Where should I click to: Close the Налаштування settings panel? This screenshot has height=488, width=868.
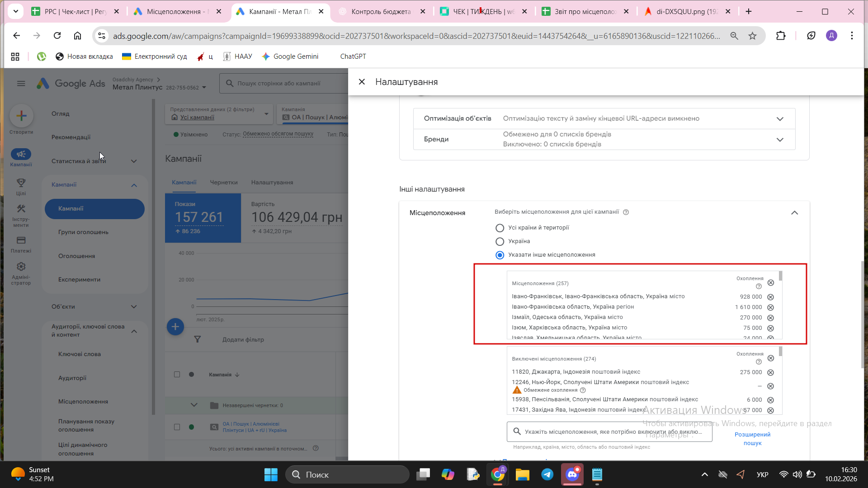click(362, 82)
